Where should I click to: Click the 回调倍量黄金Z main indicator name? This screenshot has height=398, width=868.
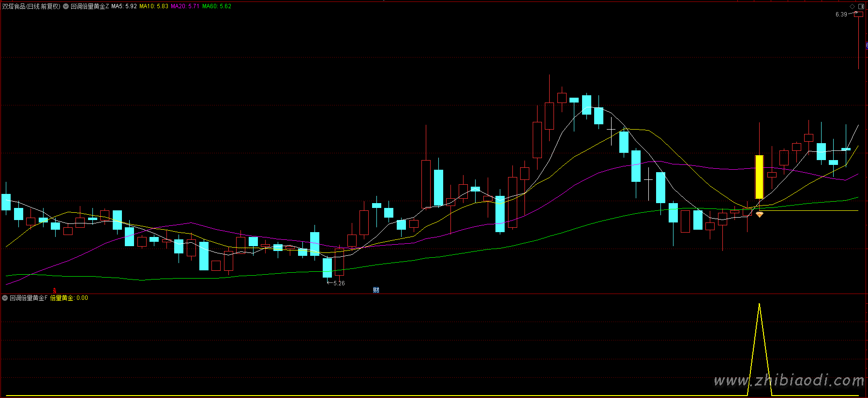click(x=90, y=6)
